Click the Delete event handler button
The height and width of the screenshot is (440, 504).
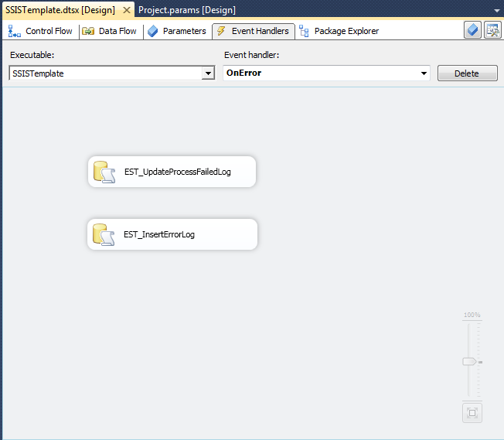coord(468,73)
